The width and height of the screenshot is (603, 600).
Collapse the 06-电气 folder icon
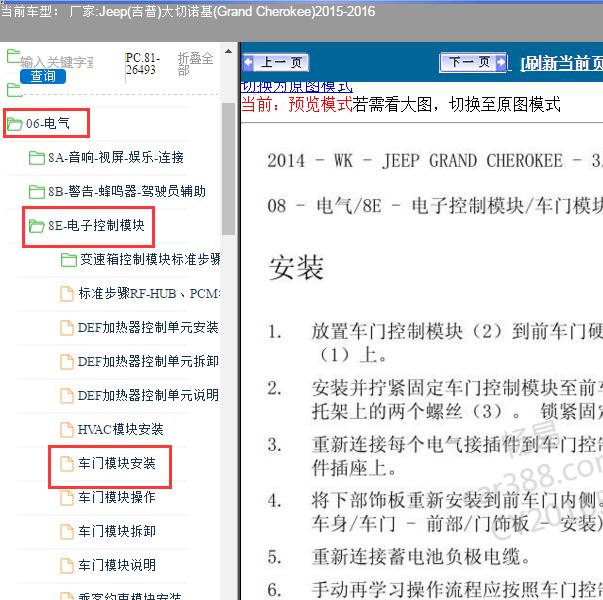[15, 124]
